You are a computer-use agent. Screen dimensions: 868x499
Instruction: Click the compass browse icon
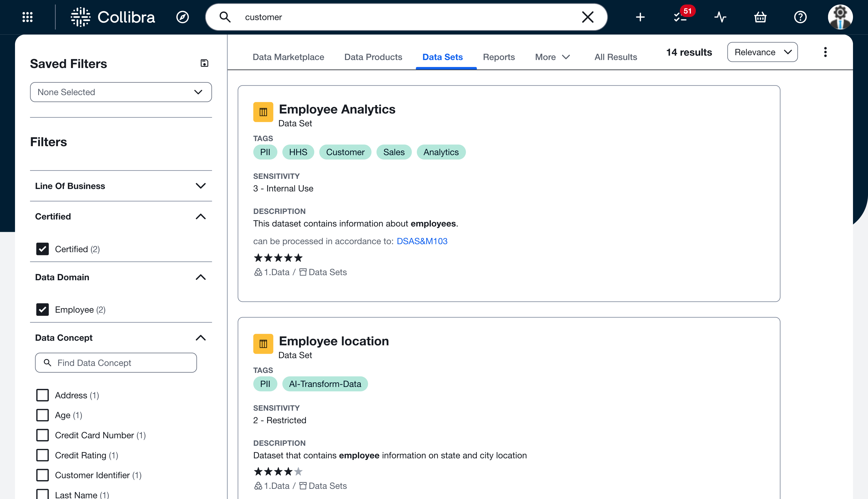(x=182, y=17)
